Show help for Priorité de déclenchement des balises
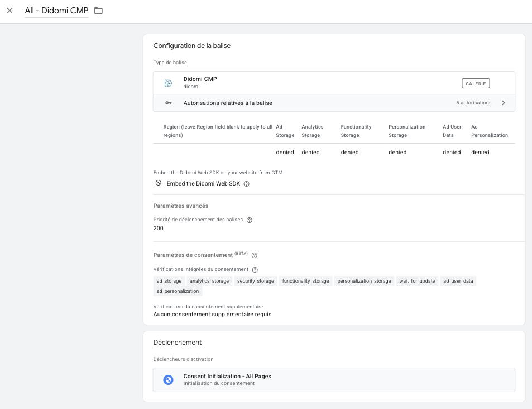The height and width of the screenshot is (409, 532). point(250,220)
